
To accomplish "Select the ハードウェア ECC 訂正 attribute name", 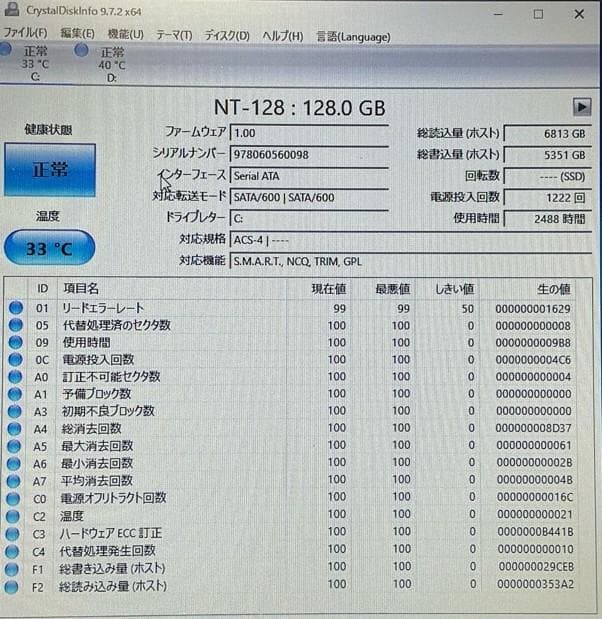I will 111,533.
